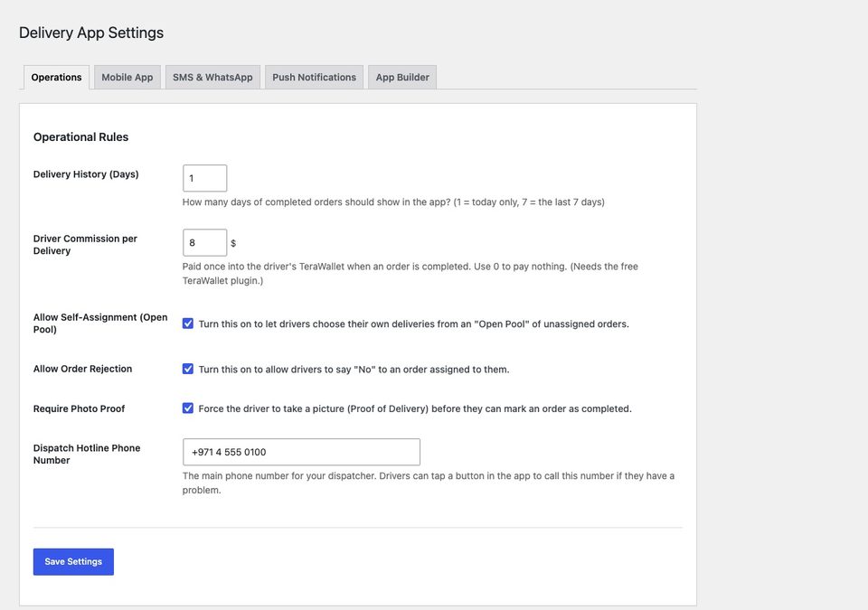This screenshot has width=868, height=610.
Task: Click the Allow Order Rejection label
Action: pyautogui.click(x=82, y=370)
